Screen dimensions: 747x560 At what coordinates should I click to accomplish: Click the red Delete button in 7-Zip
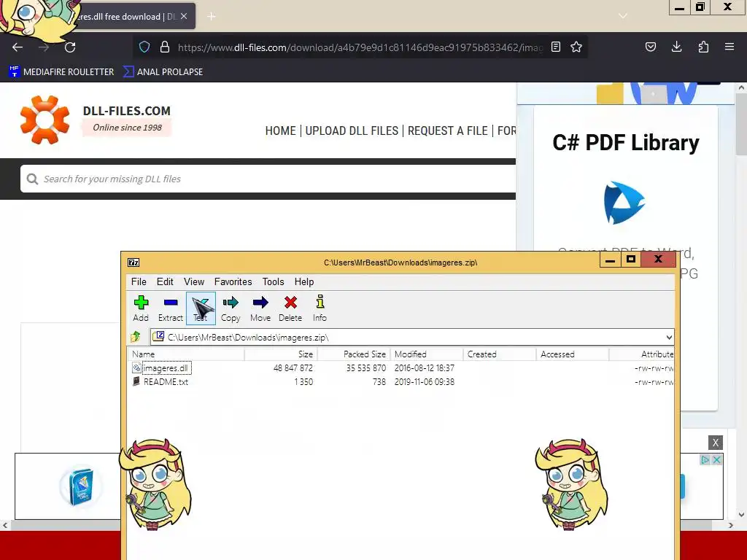(x=290, y=308)
